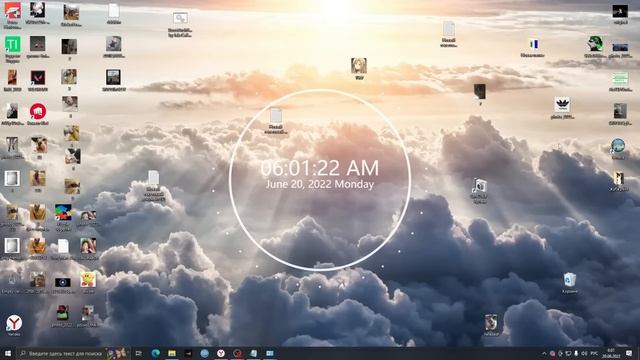Open File Explorer from the taskbar
Image resolution: width=640 pixels, height=360 pixels.
pos(172,353)
